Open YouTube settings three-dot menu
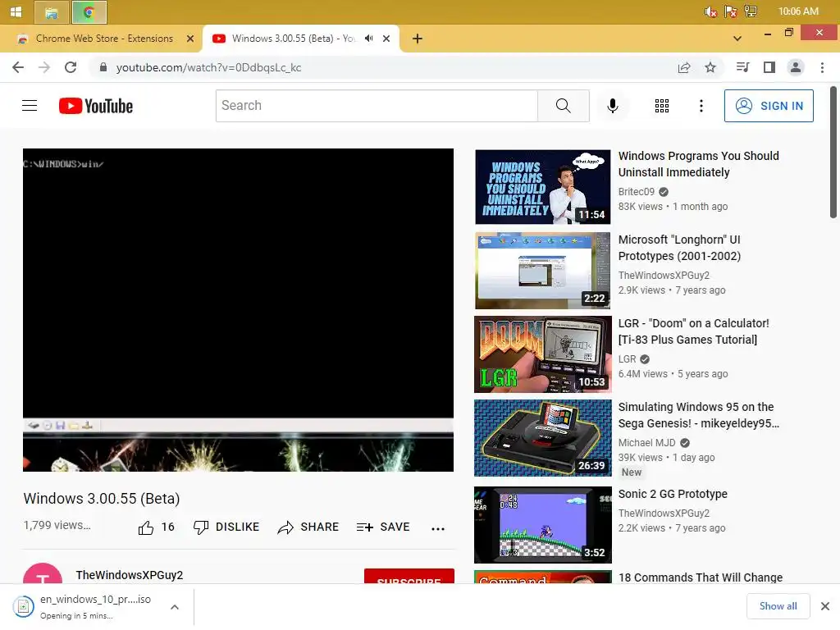Image resolution: width=840 pixels, height=630 pixels. (x=701, y=106)
